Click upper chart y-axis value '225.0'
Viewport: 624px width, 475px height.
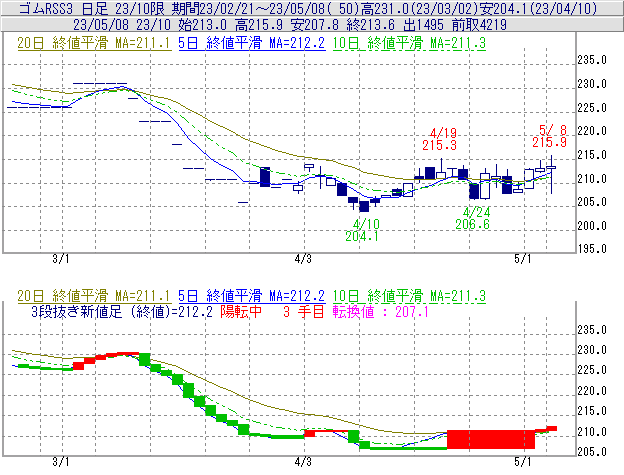point(592,108)
